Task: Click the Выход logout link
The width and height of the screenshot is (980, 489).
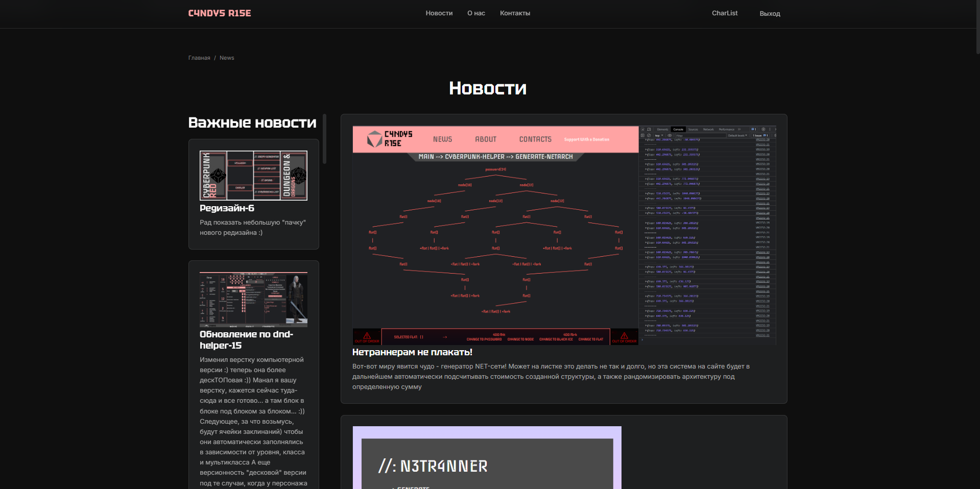Action: point(770,14)
